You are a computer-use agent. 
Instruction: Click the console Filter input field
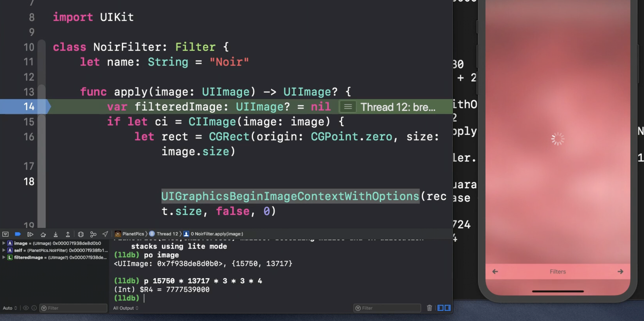click(390, 308)
